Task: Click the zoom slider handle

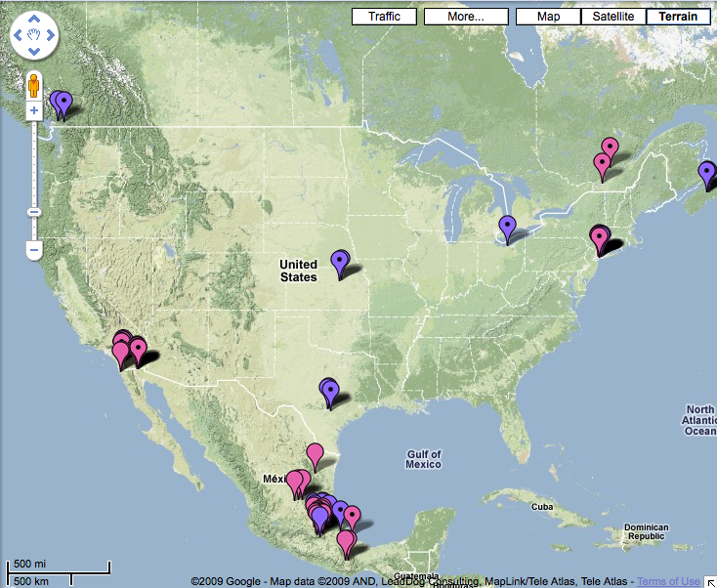Action: pos(34,212)
